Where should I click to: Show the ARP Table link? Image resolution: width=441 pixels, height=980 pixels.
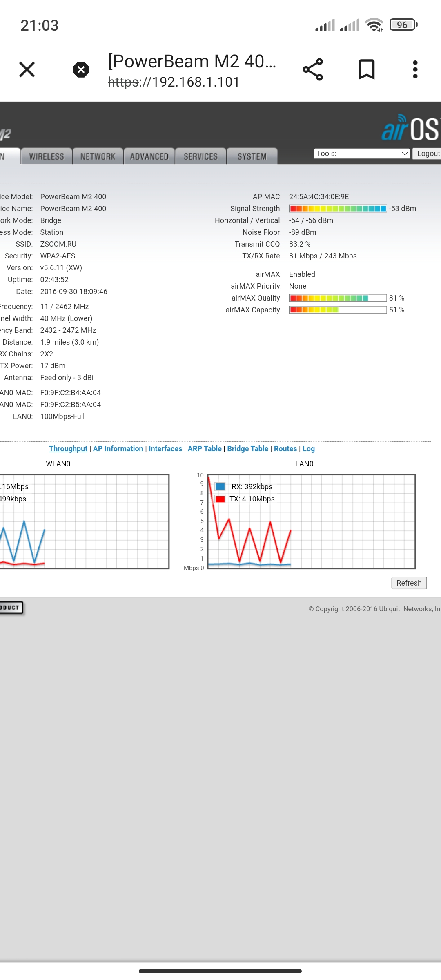coord(205,449)
